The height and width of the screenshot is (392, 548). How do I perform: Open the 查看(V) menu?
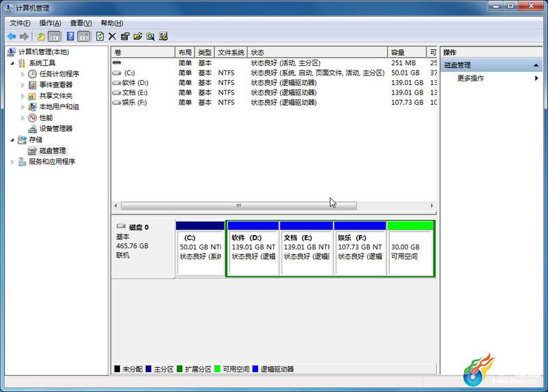81,23
